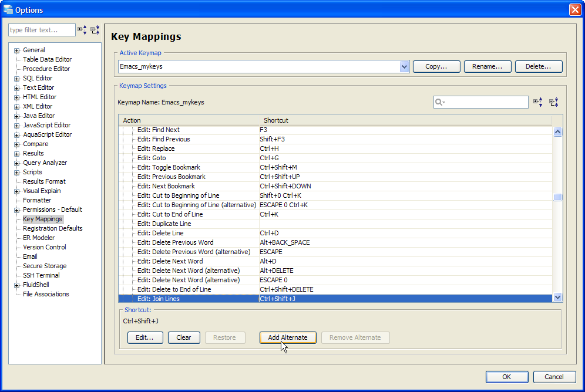Expand the AquaScript Editor tree node
This screenshot has height=392, width=585.
click(x=17, y=135)
